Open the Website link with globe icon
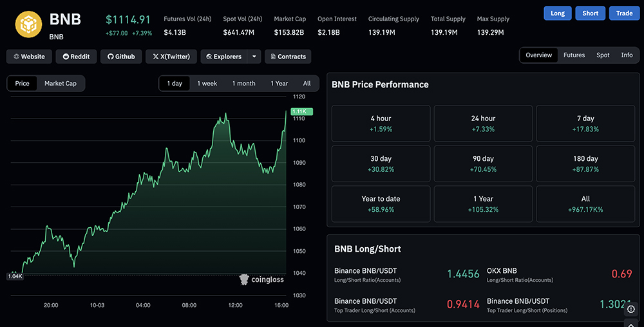Image resolution: width=644 pixels, height=327 pixels. tap(30, 57)
